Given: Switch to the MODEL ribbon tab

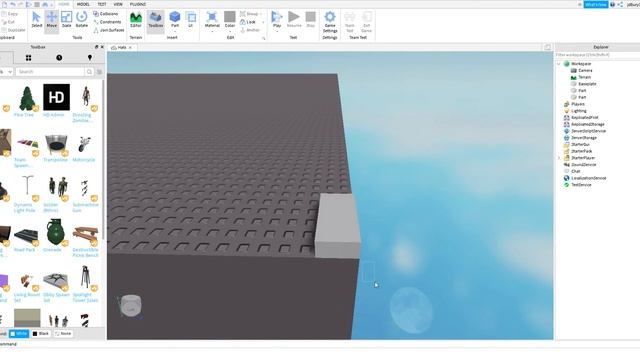Looking at the screenshot, I should tap(83, 4).
